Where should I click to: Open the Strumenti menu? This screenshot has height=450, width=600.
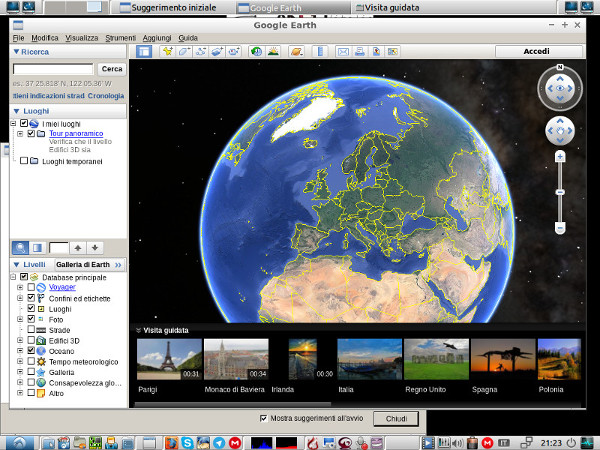pos(121,38)
